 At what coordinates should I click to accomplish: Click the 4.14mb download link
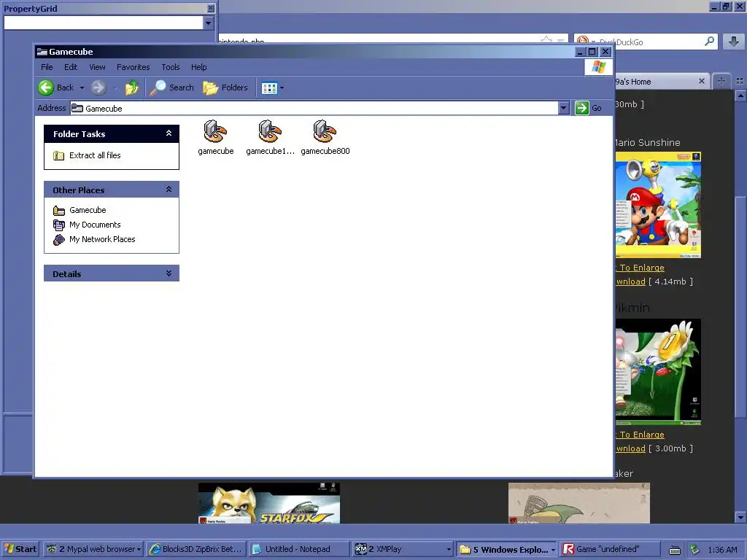tap(630, 281)
